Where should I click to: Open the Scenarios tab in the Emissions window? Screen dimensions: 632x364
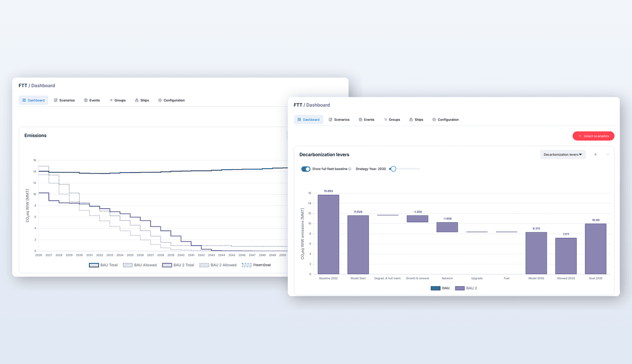(x=64, y=100)
